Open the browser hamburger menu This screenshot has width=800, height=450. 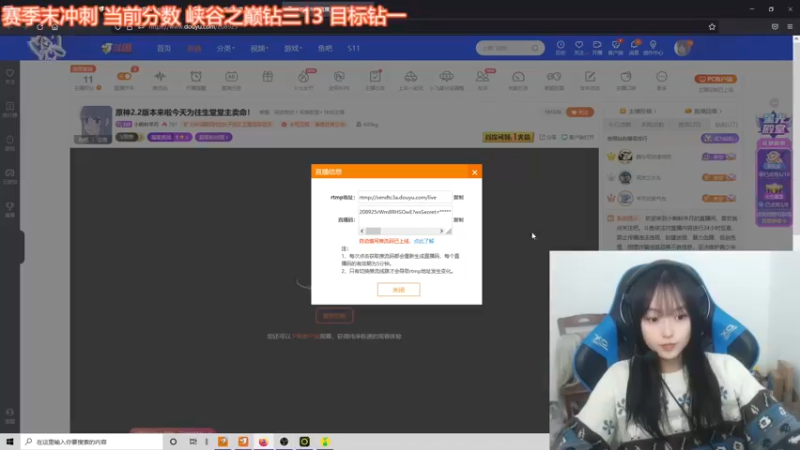click(x=789, y=27)
